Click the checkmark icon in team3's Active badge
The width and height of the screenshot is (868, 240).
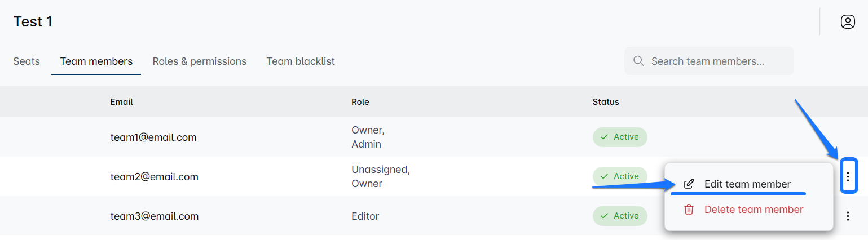[x=605, y=216]
